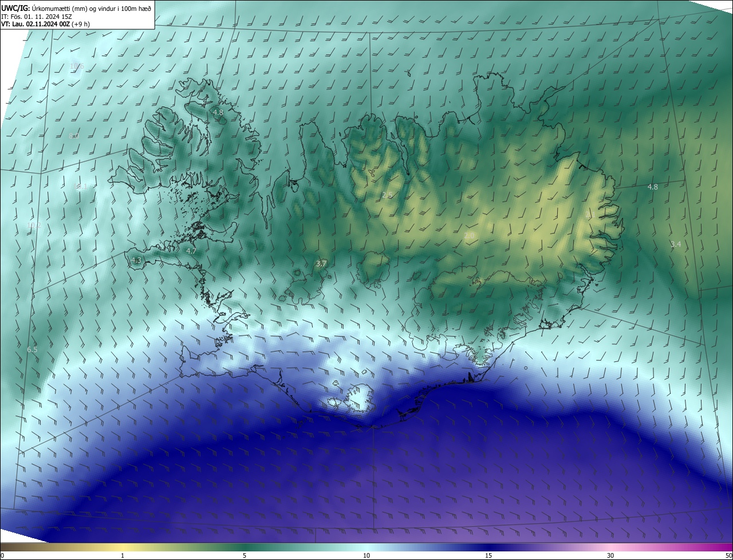Click the colorbar tick label 30
This screenshot has width=733, height=560.
pyautogui.click(x=610, y=555)
